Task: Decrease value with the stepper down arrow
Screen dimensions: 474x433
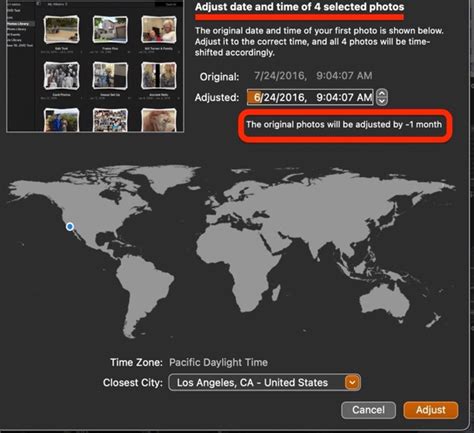Action: (382, 101)
